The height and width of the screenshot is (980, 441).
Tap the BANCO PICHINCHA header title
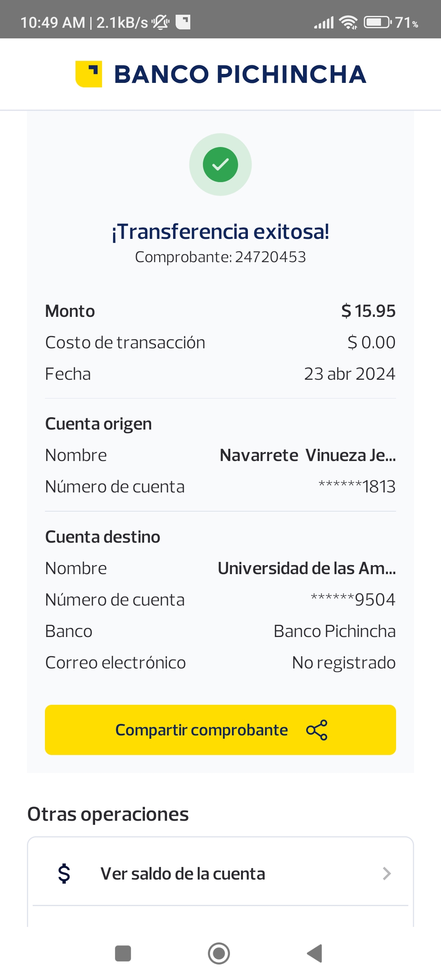pyautogui.click(x=240, y=74)
